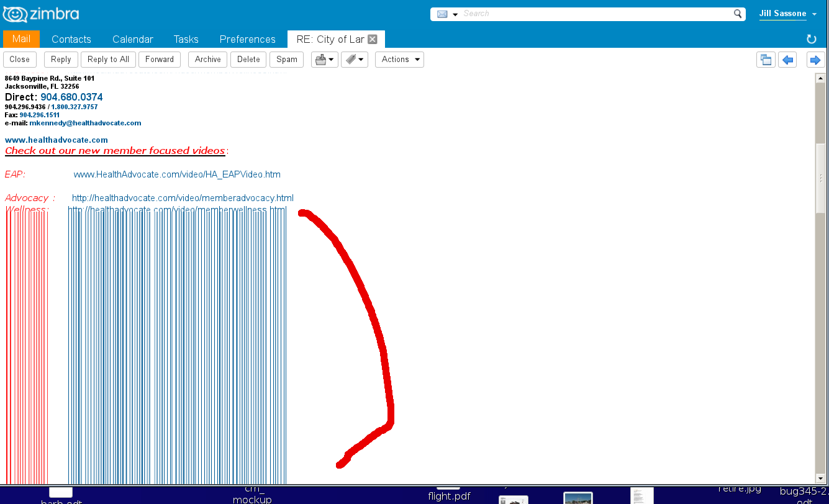The height and width of the screenshot is (504, 829).
Task: Open the HA_EAPVideo.htm video link
Action: click(x=177, y=174)
